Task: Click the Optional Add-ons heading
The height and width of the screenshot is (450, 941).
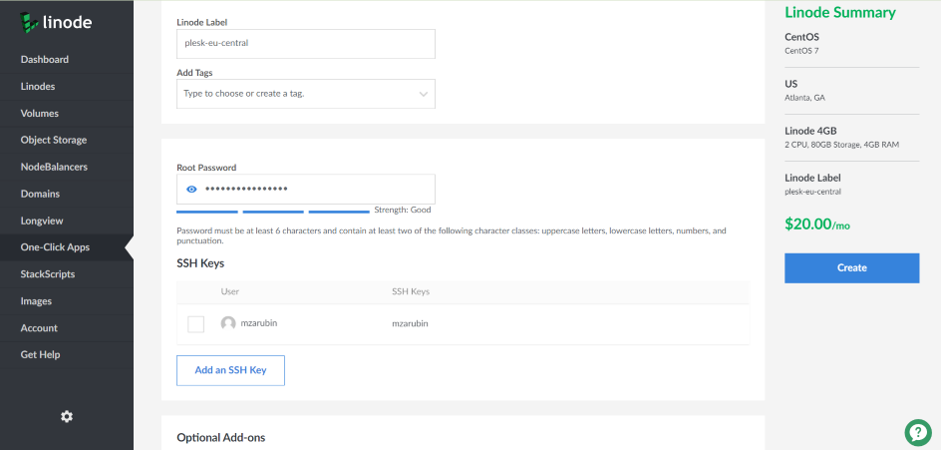Action: click(221, 437)
